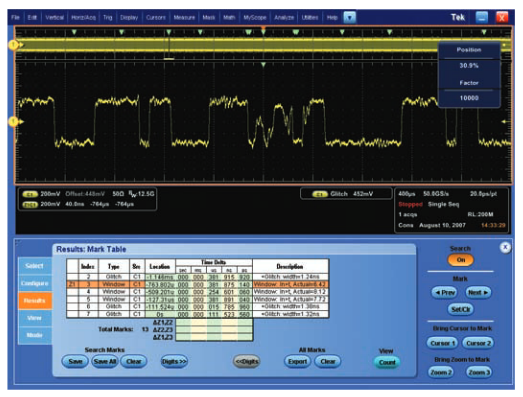This screenshot has height=397, width=523.
Task: Click Clear under All Marks
Action: click(x=328, y=362)
